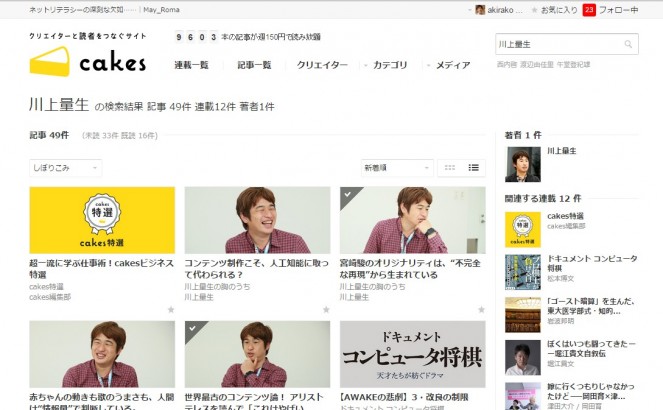This screenshot has width=663, height=410.
Task: Toggle favorite star on 宮崎駿 article
Action: point(480,310)
